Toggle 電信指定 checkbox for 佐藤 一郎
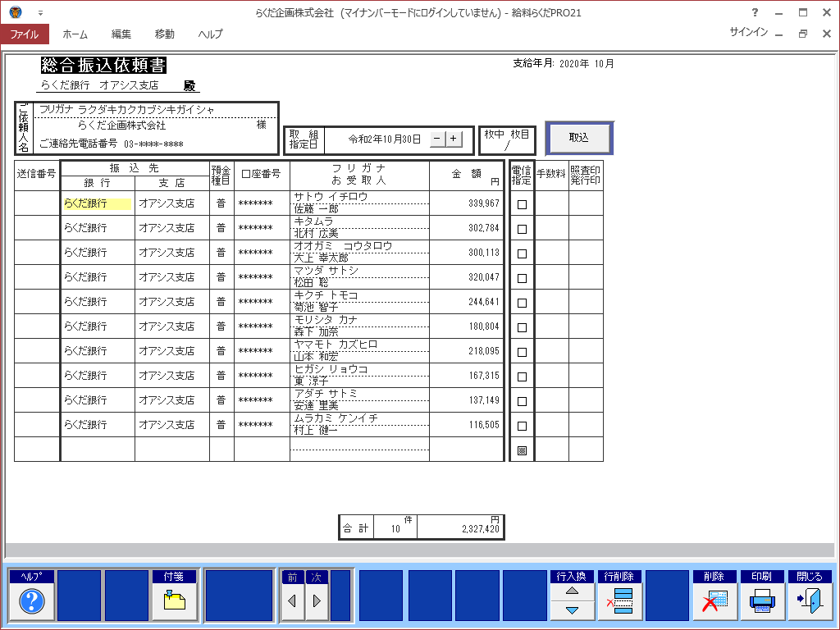The image size is (840, 630). pyautogui.click(x=522, y=204)
